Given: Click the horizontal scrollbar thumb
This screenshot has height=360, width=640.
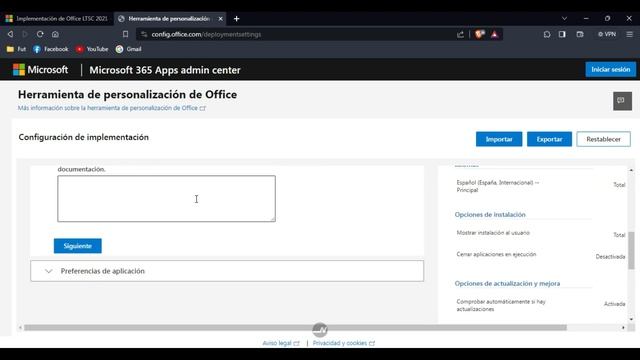Looking at the screenshot, I should pyautogui.click(x=295, y=327).
